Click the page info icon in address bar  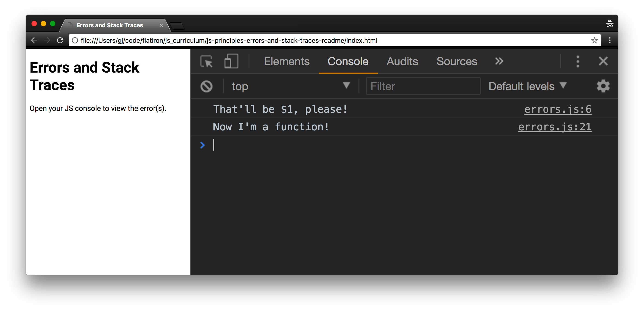click(75, 40)
